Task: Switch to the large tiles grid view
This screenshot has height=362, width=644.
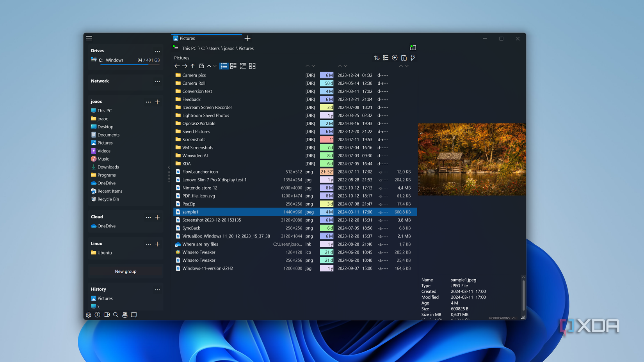Action: [x=252, y=66]
